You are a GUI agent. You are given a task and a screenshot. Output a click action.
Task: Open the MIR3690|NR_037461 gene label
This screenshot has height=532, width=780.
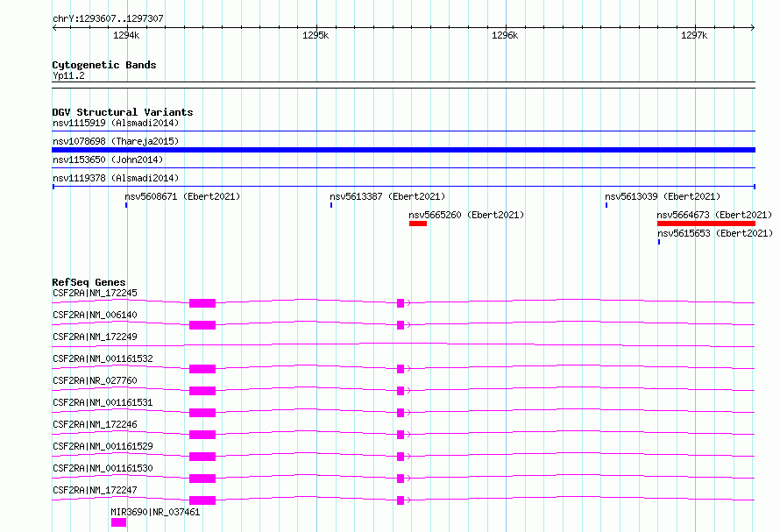(x=155, y=512)
